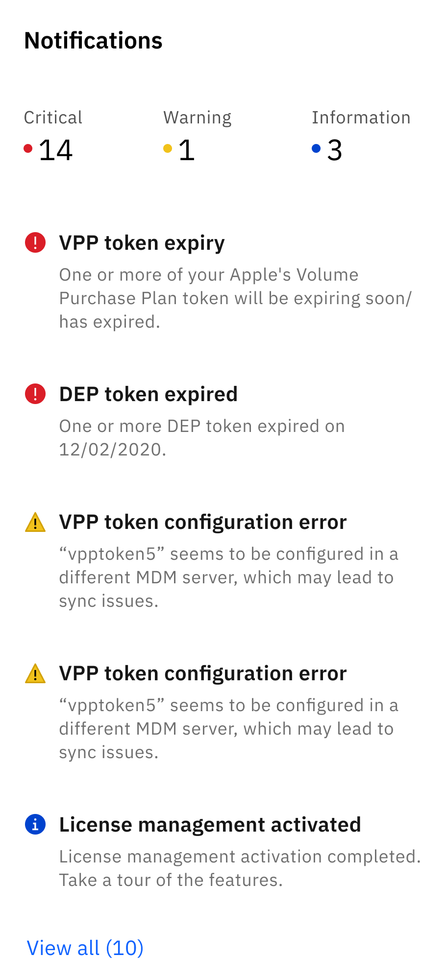This screenshot has height=980, width=447.
Task: Select the License management activated heading
Action: (x=210, y=825)
